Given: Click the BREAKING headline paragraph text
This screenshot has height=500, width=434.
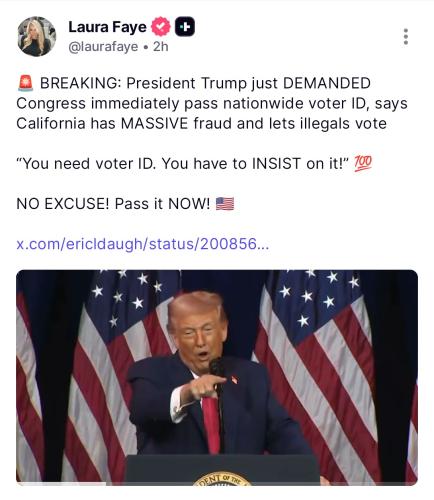Looking at the screenshot, I should pos(212,103).
